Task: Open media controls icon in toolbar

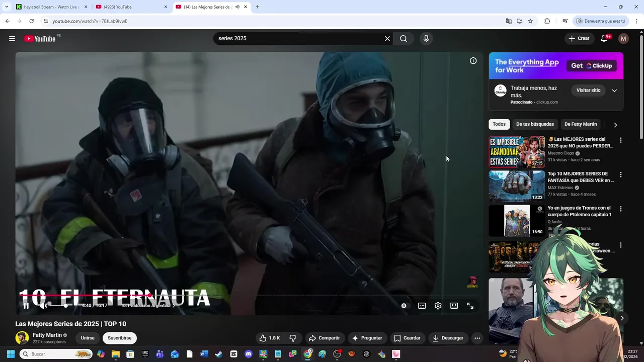Action: pyautogui.click(x=565, y=21)
